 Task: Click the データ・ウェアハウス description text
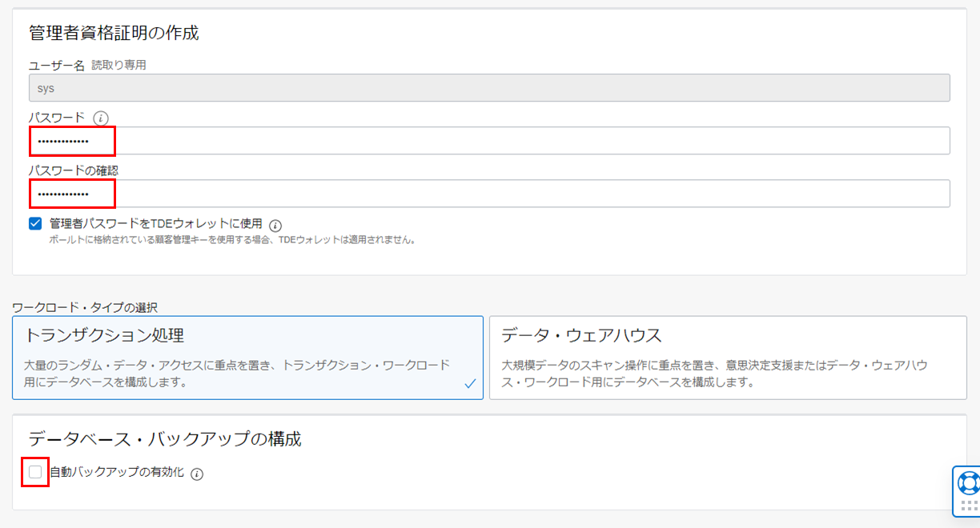coord(714,374)
